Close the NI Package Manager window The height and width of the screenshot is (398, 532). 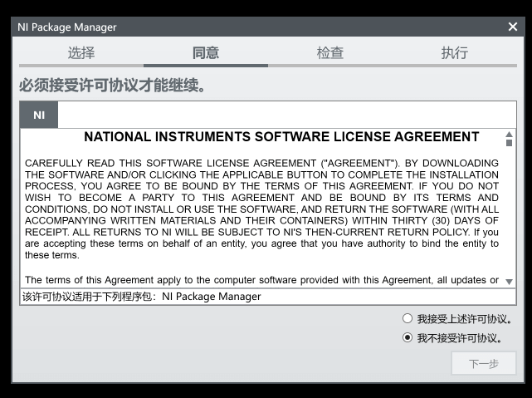(513, 27)
